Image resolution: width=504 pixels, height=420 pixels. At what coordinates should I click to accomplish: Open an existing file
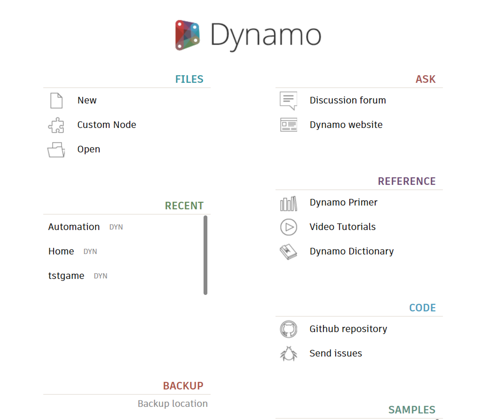click(x=89, y=149)
